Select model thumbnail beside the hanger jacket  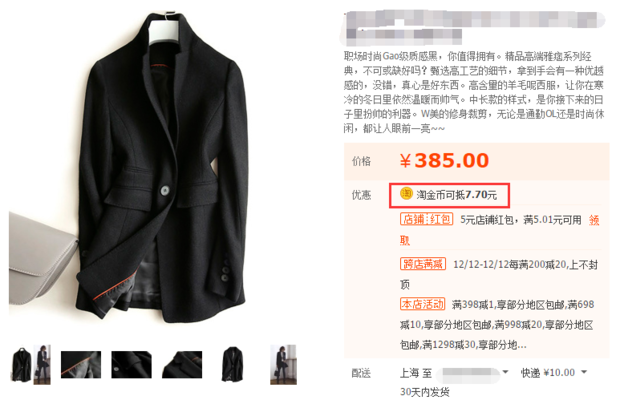tap(42, 364)
